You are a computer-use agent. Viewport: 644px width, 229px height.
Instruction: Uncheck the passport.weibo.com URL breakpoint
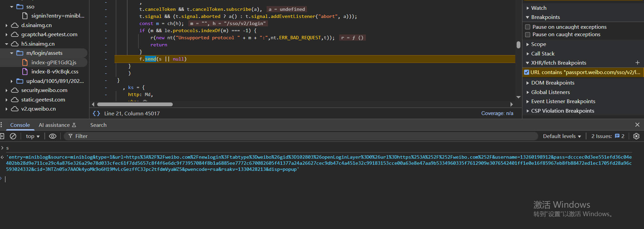click(526, 72)
